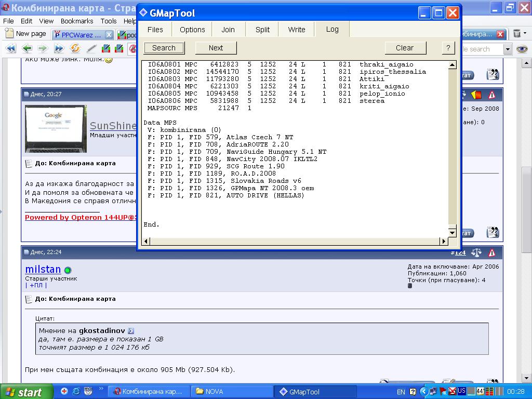Click the view-post arrow beside gkostadinov
This screenshot has height=399, width=532.
(131, 330)
